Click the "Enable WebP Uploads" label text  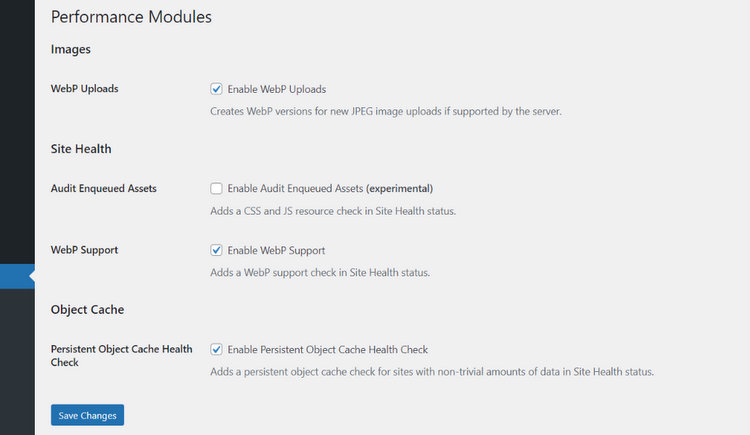(x=276, y=89)
